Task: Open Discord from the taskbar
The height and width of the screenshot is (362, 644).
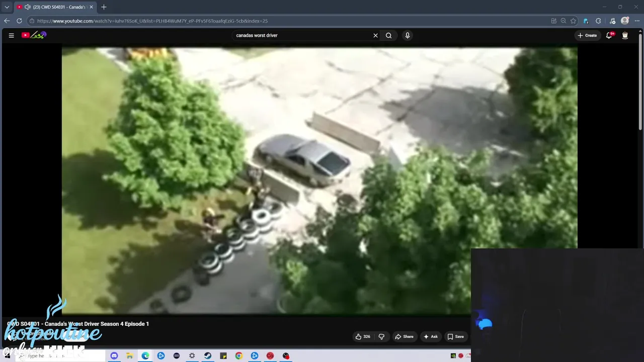Action: [x=114, y=356]
